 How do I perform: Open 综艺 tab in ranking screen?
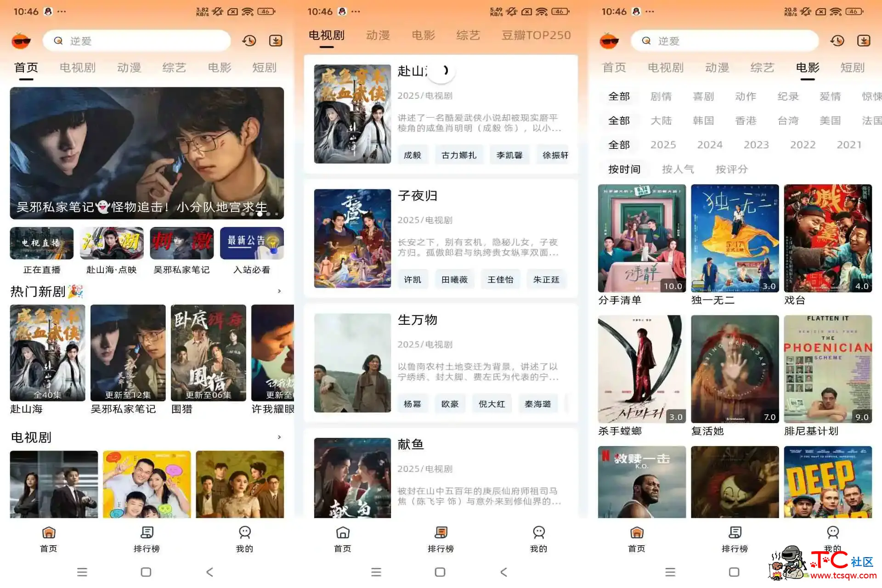pyautogui.click(x=468, y=35)
